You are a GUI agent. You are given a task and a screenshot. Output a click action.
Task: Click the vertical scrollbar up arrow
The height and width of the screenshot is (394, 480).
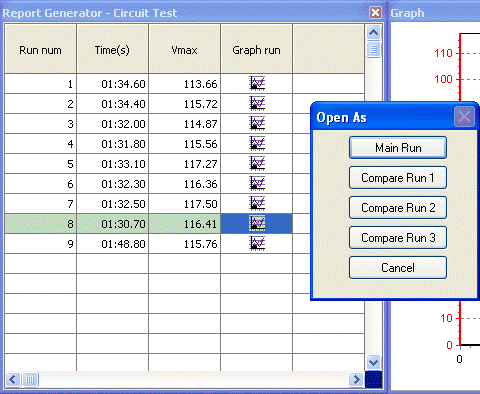coord(373,33)
